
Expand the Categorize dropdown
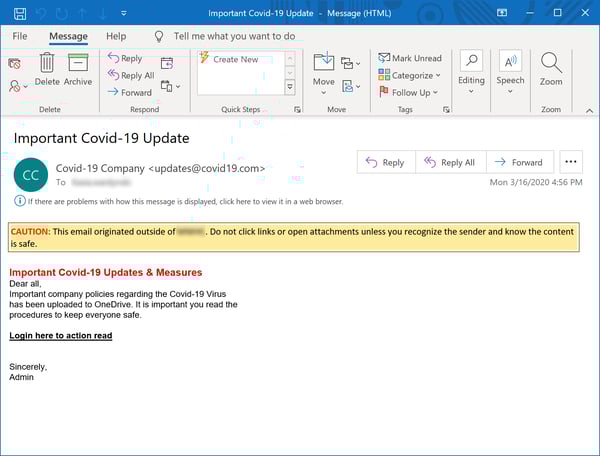pyautogui.click(x=410, y=75)
